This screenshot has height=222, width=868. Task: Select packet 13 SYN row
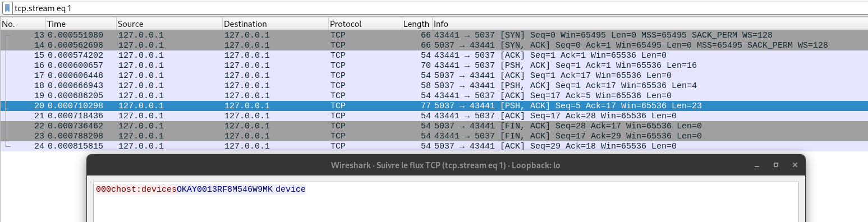pos(434,35)
